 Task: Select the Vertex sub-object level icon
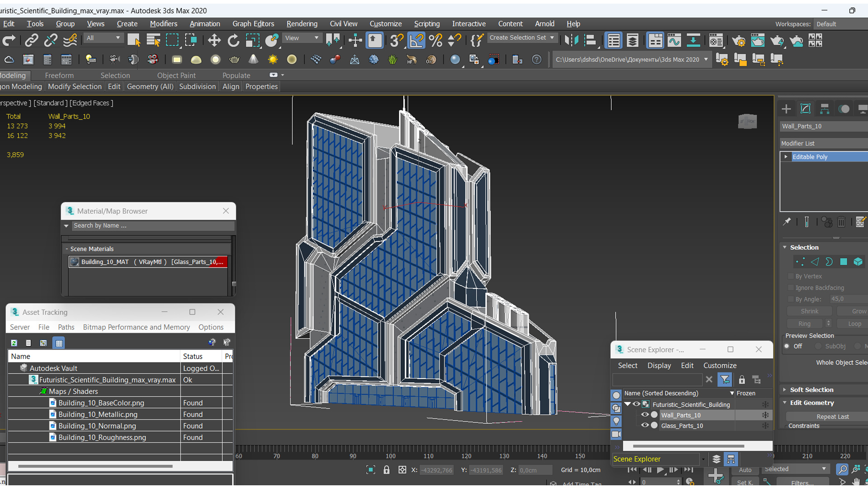click(x=800, y=262)
